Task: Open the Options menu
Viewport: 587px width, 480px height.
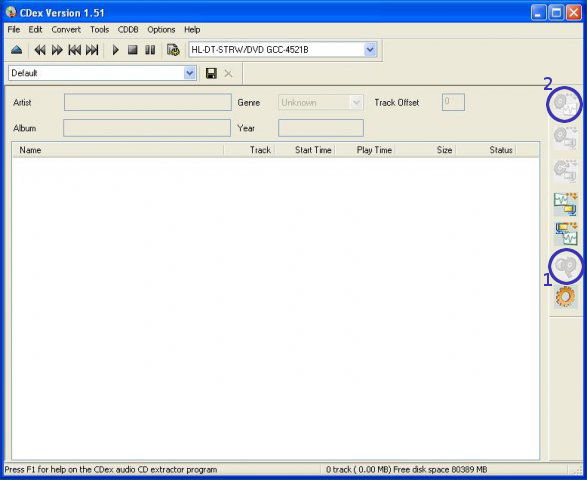Action: (161, 30)
